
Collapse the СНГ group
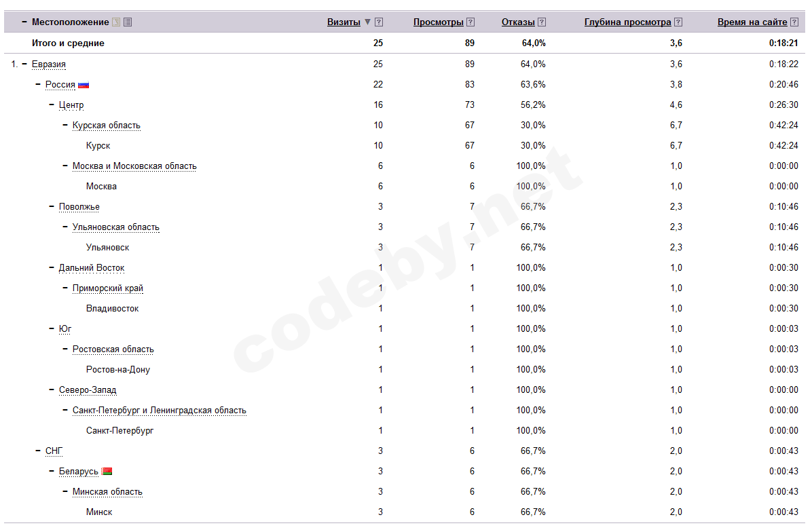point(38,451)
